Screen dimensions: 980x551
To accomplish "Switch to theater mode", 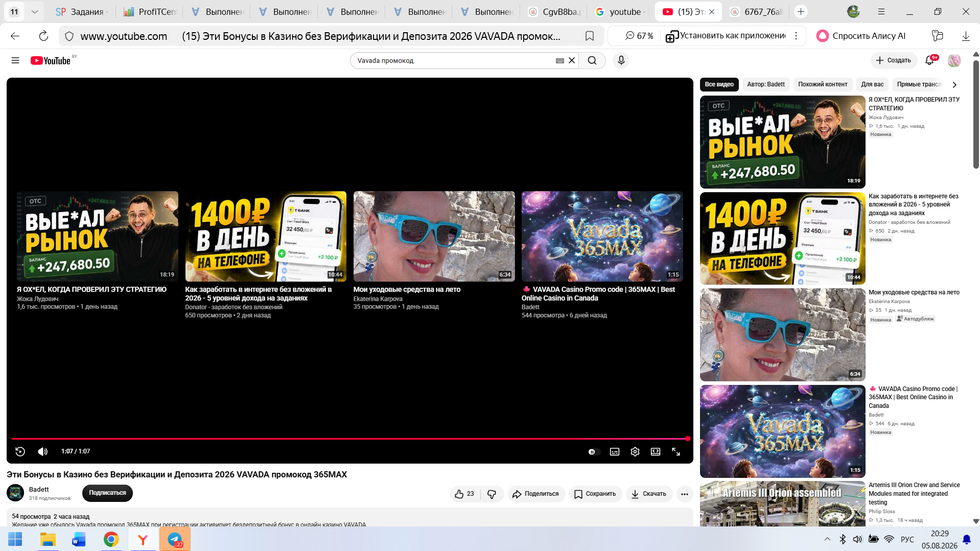I will coord(656,452).
